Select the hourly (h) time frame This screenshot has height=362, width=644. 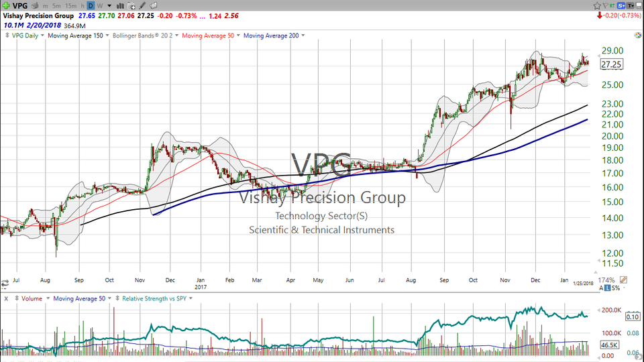(x=83, y=6)
